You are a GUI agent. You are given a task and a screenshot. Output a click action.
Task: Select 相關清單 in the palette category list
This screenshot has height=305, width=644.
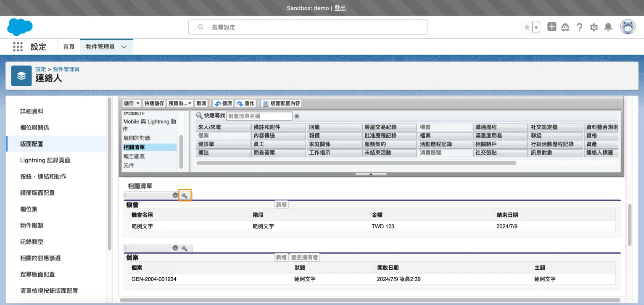[x=150, y=147]
